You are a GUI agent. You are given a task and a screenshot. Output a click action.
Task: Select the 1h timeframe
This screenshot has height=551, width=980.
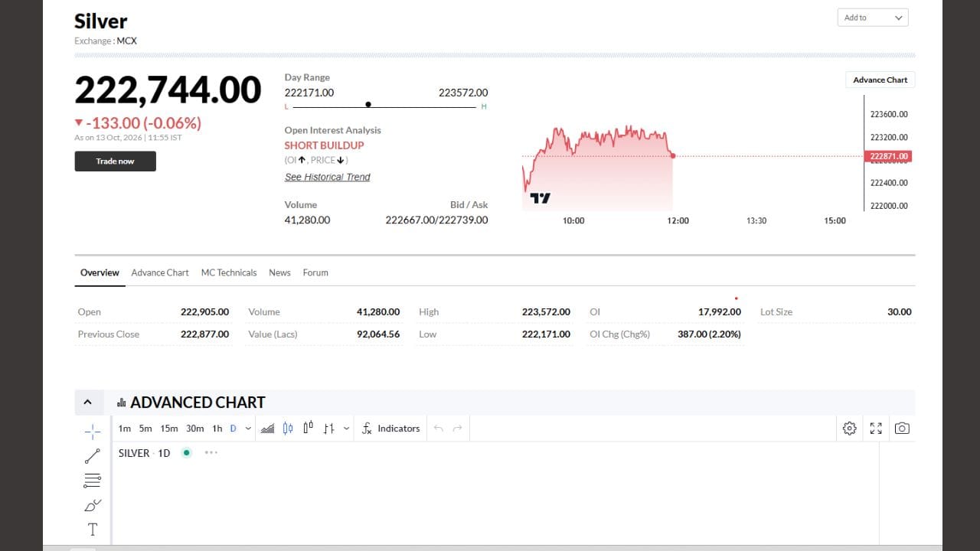point(217,429)
